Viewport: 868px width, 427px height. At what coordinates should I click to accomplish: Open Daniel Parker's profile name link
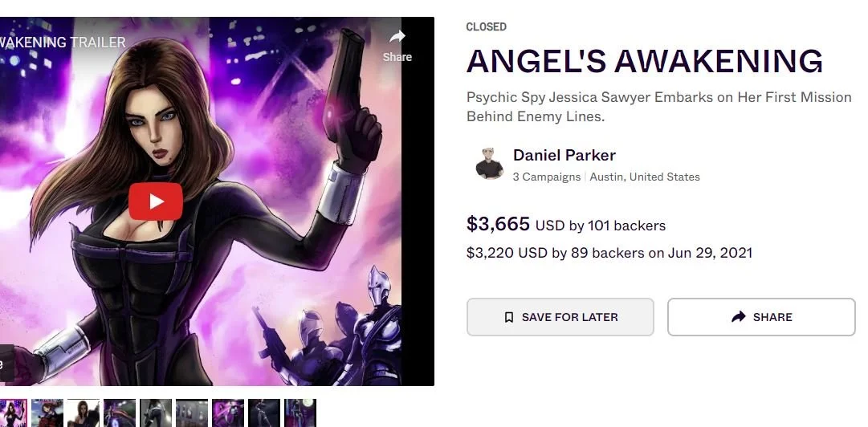[x=564, y=156]
